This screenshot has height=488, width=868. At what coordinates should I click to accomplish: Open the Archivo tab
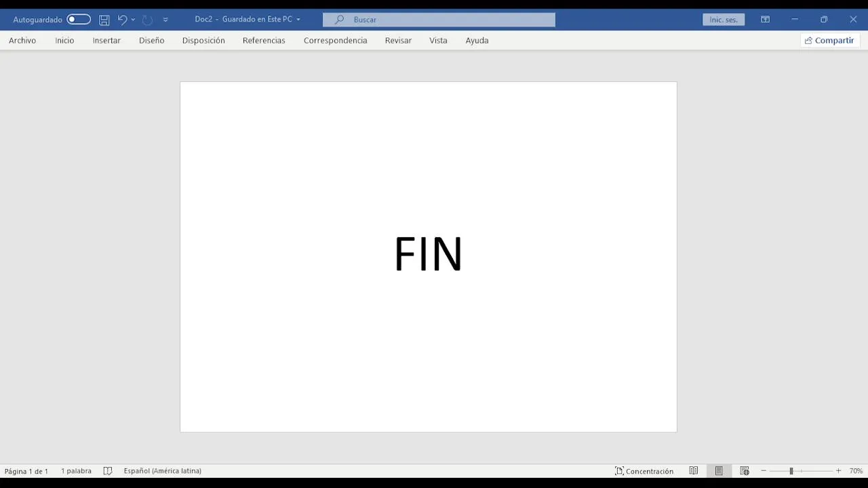click(22, 41)
